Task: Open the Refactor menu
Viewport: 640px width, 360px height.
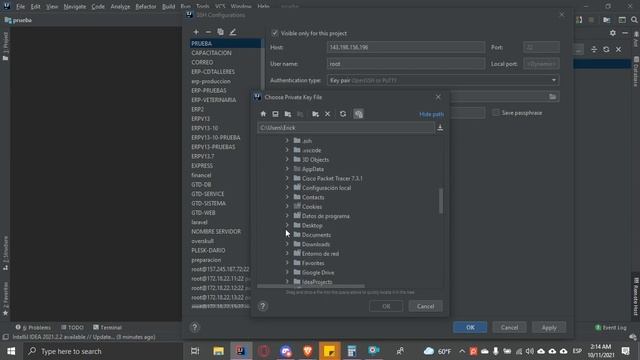Action: [146, 7]
